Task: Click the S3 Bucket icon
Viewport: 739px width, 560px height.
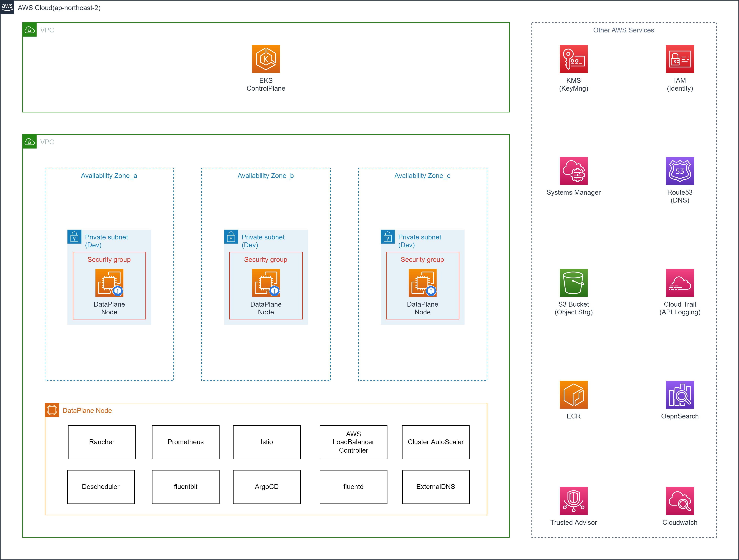Action: [574, 283]
